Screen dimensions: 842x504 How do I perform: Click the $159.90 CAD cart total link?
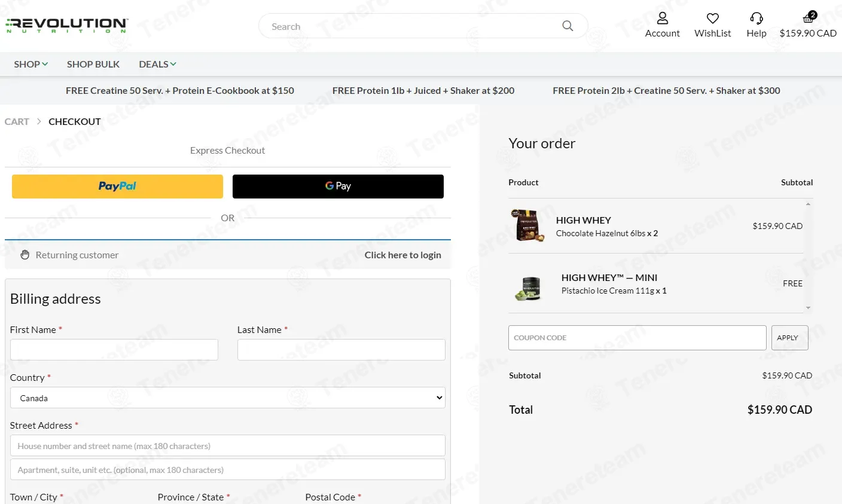[808, 33]
